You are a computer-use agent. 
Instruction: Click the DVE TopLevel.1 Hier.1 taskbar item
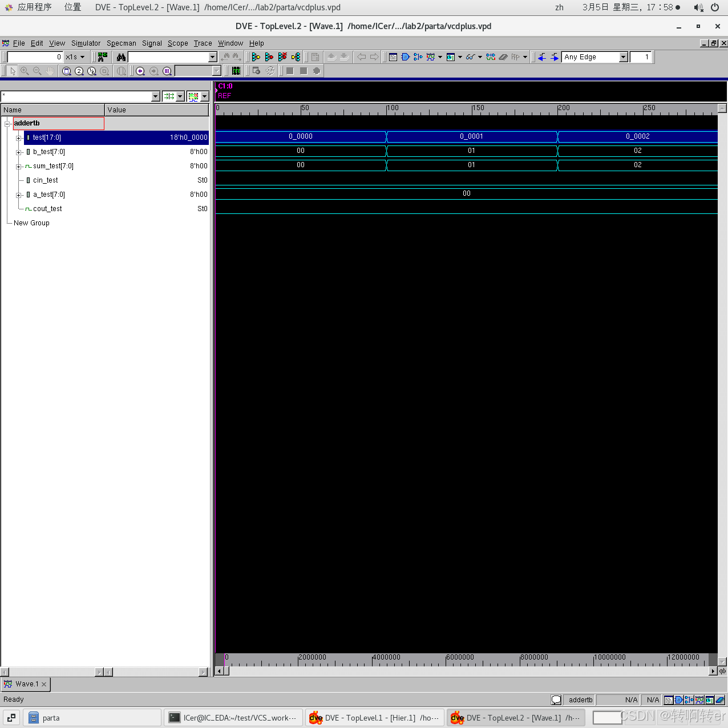[374, 718]
